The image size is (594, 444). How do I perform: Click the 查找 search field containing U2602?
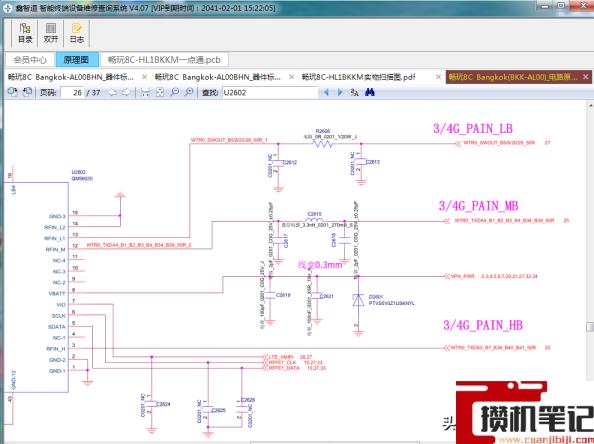(270, 92)
